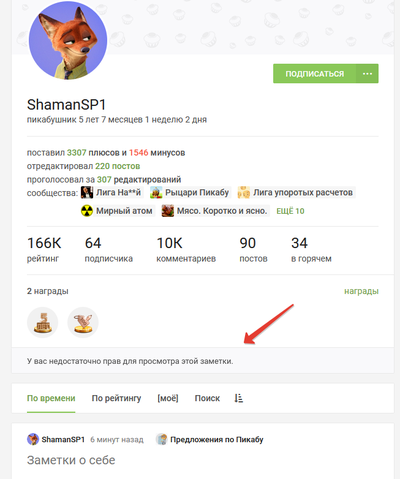Screen dimensions: 400x479
Task: Expand the ЕЩЁ 10 communities list
Action: click(x=290, y=211)
